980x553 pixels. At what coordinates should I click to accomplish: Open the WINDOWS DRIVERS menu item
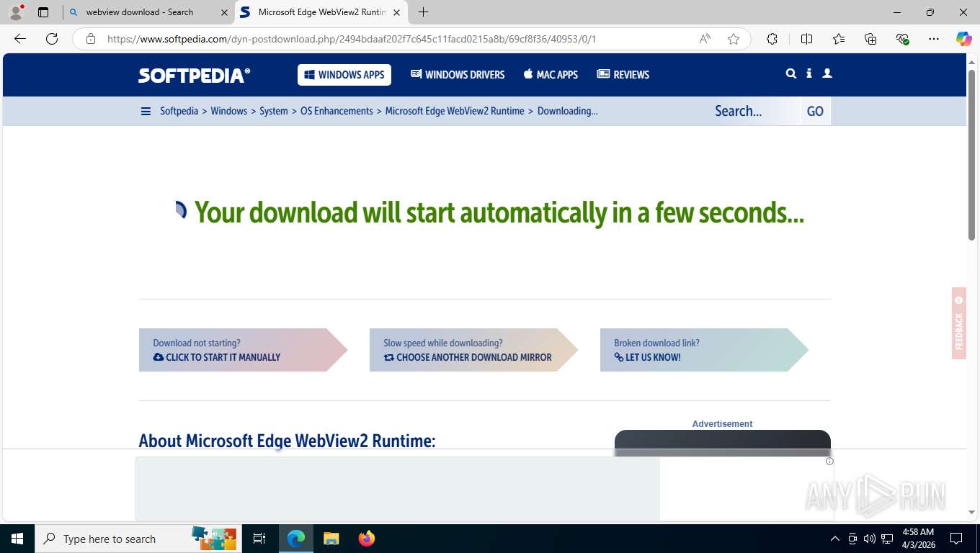(x=458, y=75)
